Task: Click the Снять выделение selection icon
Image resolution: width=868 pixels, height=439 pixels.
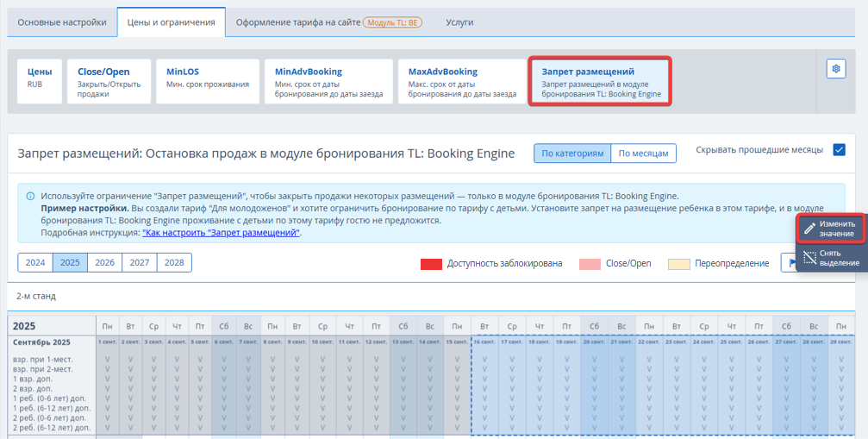Action: [x=809, y=257]
